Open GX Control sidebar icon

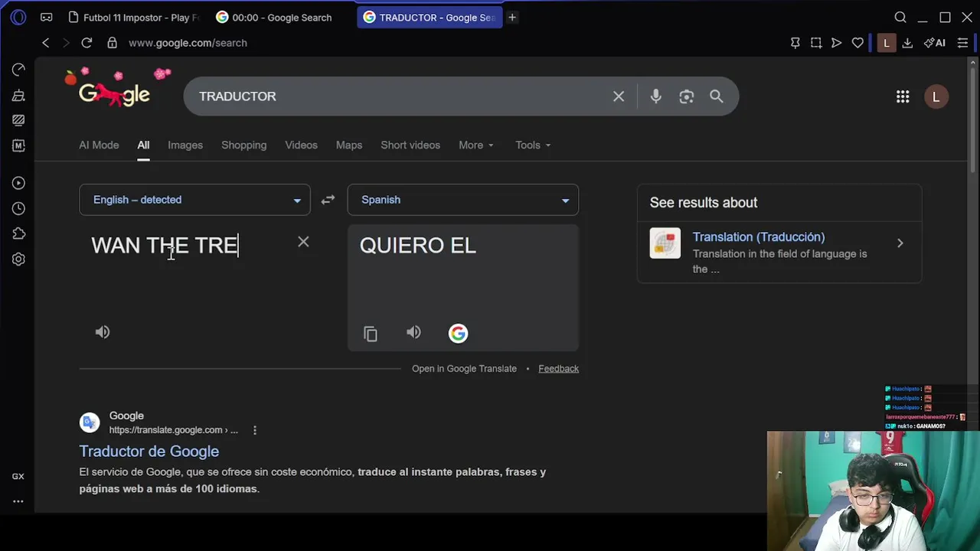(18, 70)
